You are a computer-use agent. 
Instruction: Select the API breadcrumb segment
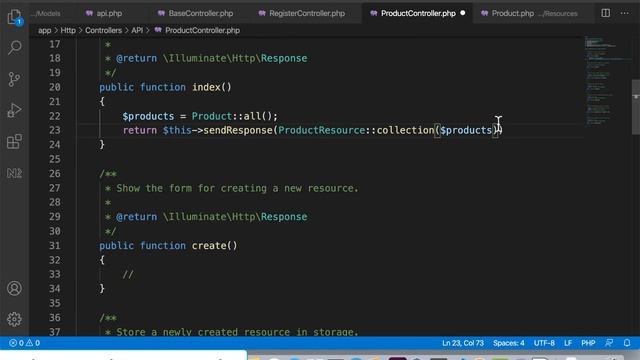tap(137, 30)
